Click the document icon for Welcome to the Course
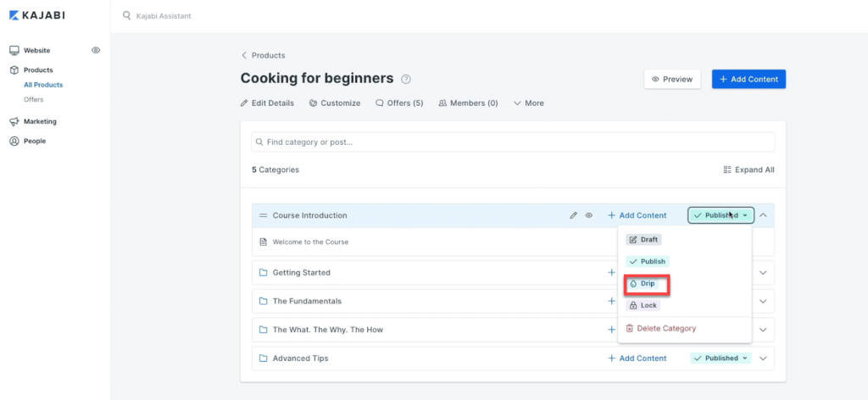Viewport: 868px width, 400px height. 264,242
